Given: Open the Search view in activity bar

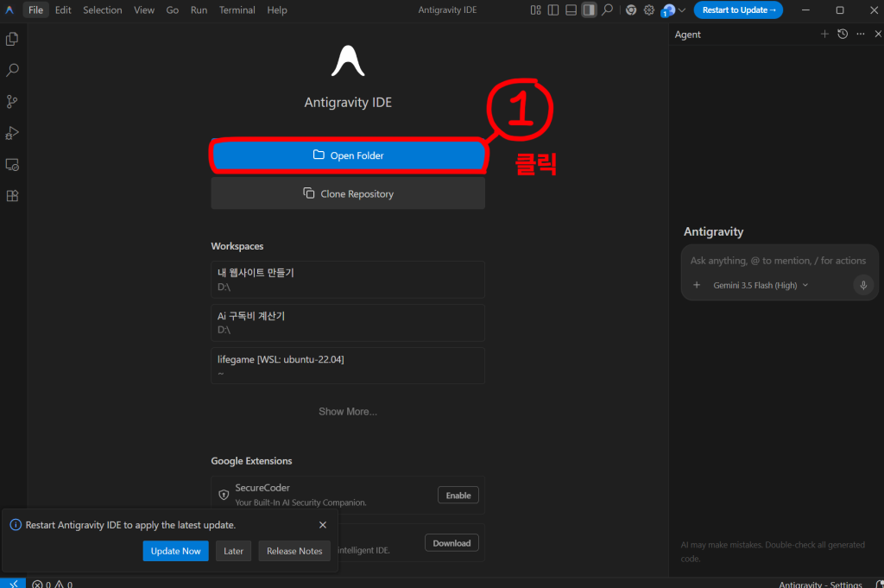Looking at the screenshot, I should [12, 70].
